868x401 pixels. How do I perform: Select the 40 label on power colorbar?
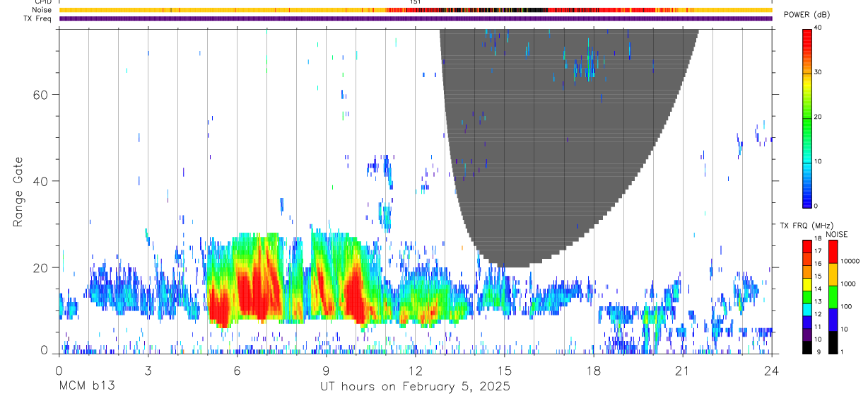[819, 28]
